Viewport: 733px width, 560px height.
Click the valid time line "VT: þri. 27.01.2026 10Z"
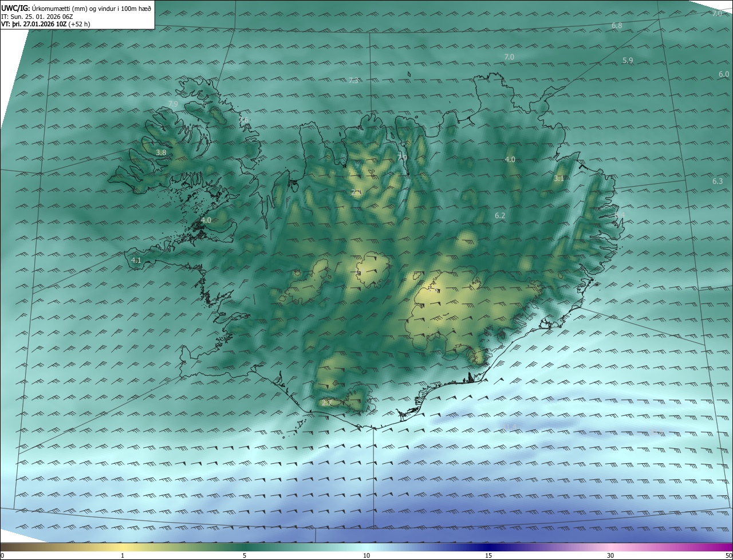tap(34, 24)
